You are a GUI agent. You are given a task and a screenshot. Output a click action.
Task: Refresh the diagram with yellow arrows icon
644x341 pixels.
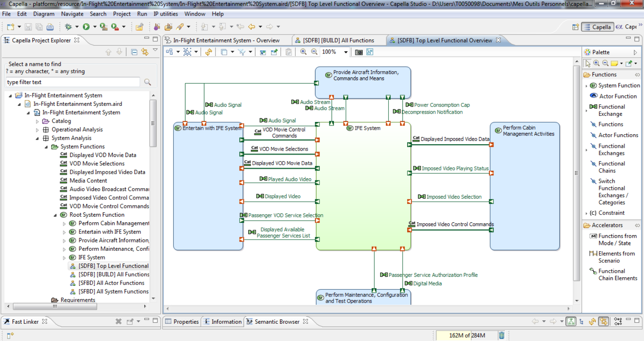[209, 52]
